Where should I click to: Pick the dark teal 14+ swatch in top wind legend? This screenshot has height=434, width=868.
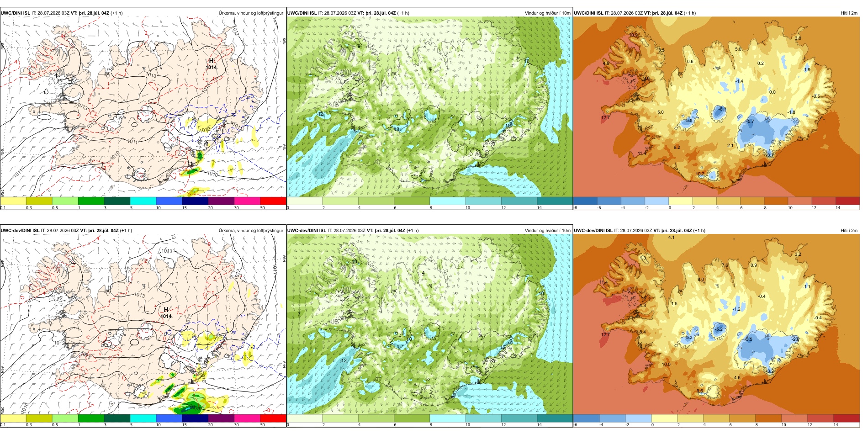555,201
